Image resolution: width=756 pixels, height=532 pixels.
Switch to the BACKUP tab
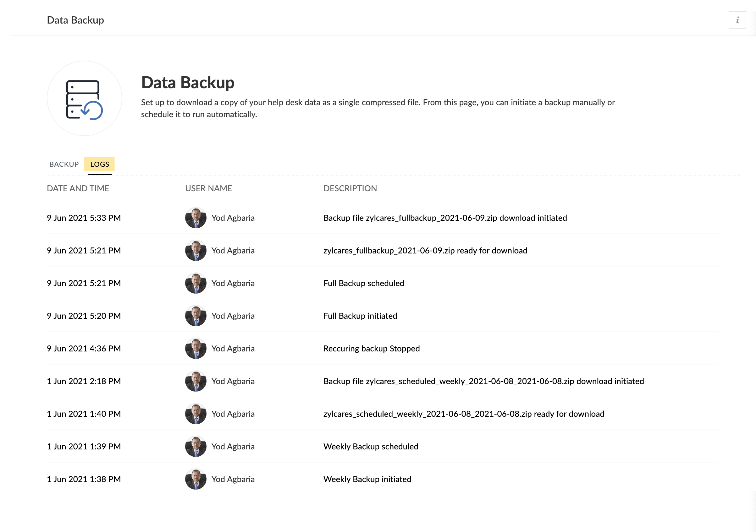(64, 164)
